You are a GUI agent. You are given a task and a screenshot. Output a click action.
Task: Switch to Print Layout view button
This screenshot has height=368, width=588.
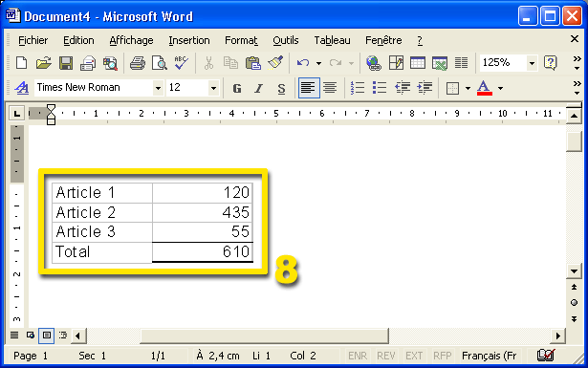[x=47, y=335]
